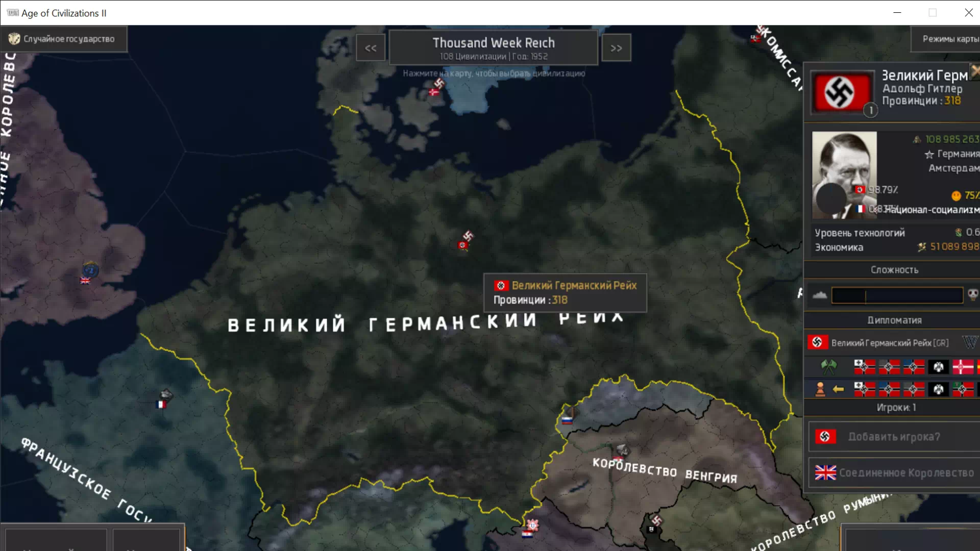Click the Wikipedia W icon

970,342
